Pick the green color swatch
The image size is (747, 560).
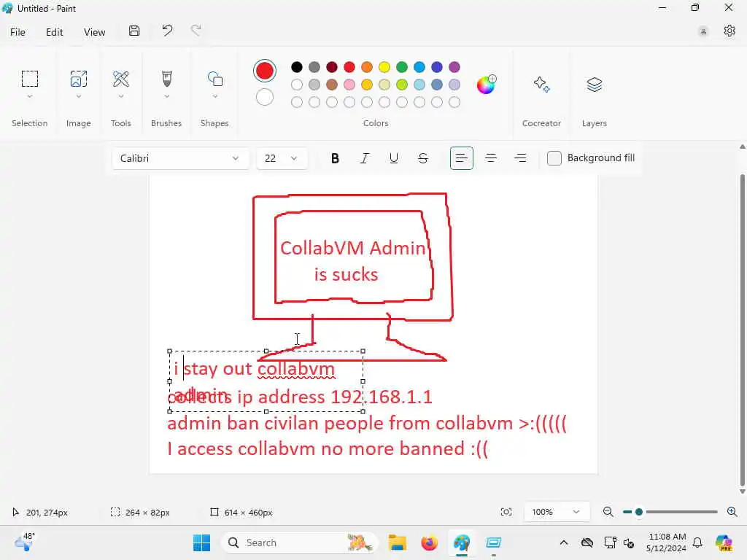[402, 67]
